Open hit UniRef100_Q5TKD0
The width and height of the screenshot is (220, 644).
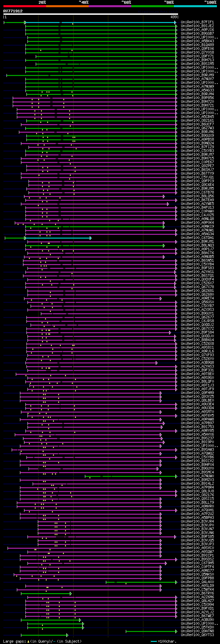[197, 627]
